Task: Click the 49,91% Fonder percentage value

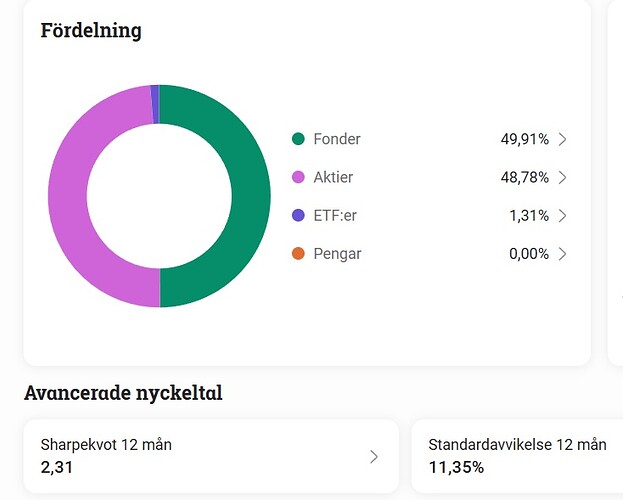Action: pos(524,139)
